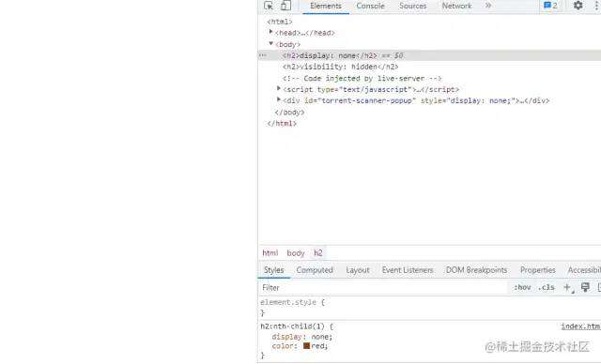Click the new style rule plus icon
This screenshot has width=601, height=364.
567,287
